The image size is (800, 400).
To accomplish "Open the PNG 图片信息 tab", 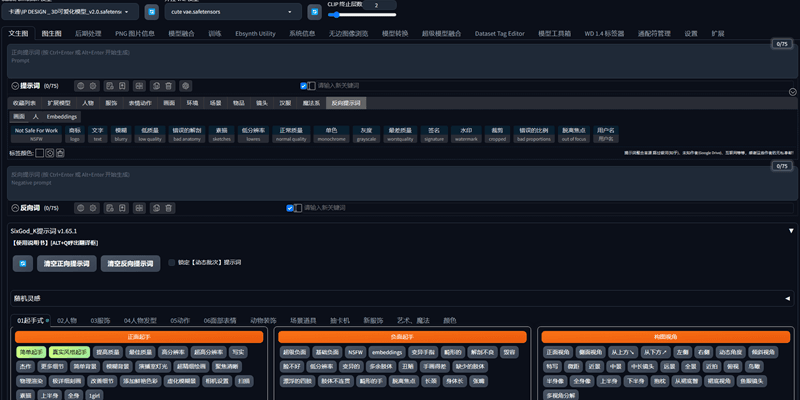I will [x=135, y=34].
